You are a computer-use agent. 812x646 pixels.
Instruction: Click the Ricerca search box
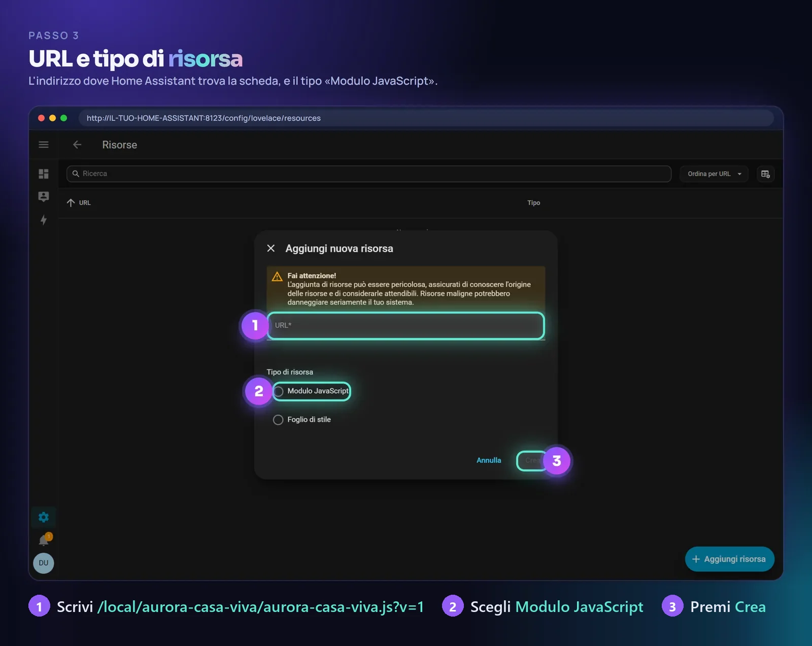point(369,174)
